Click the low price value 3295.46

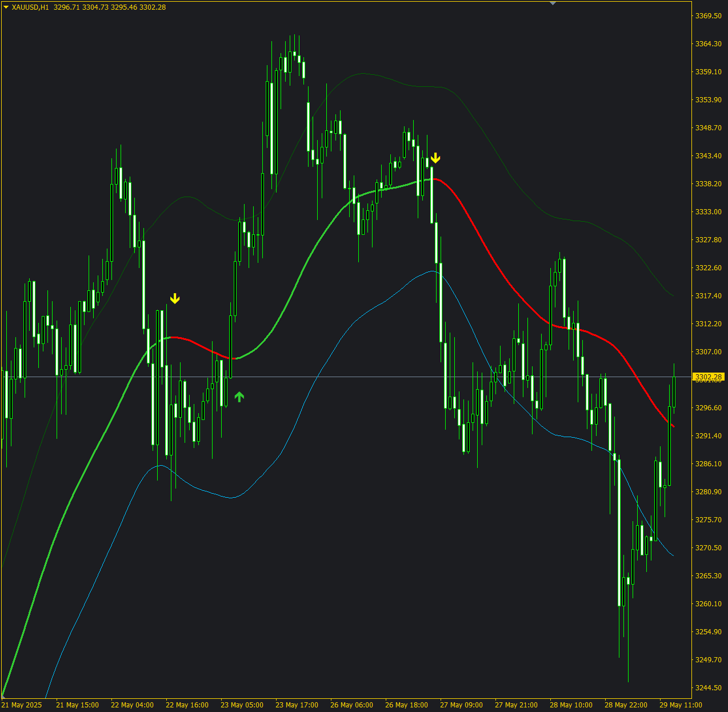pyautogui.click(x=124, y=7)
